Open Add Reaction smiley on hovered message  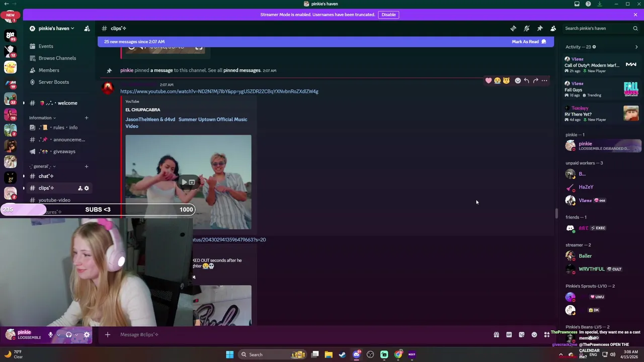(518, 80)
